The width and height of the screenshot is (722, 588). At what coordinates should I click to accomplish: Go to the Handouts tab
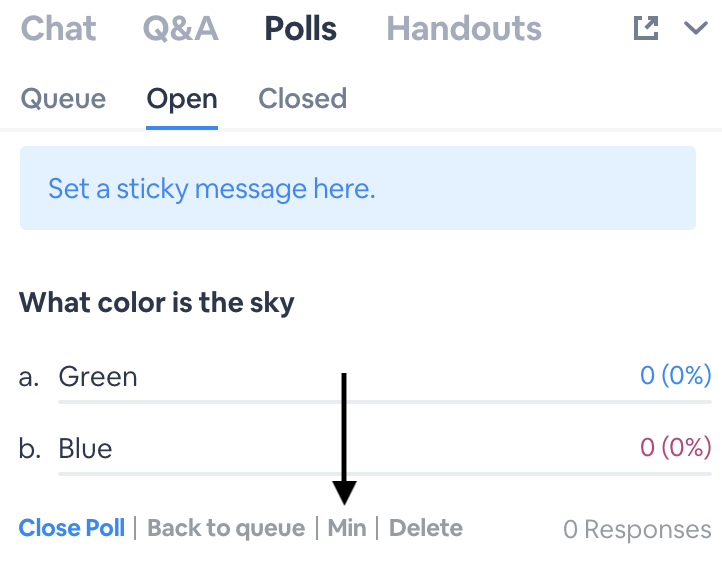coord(464,29)
